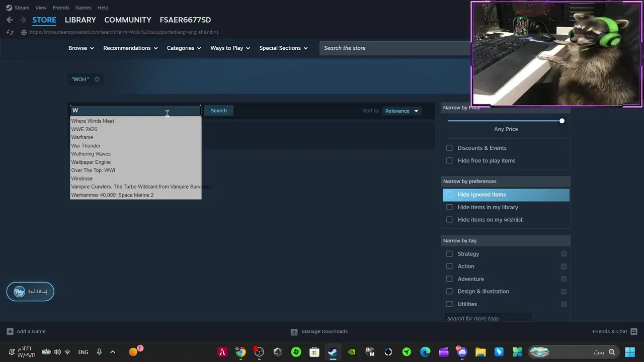Click the Add a Game plus icon
The height and width of the screenshot is (362, 644).
(x=10, y=331)
